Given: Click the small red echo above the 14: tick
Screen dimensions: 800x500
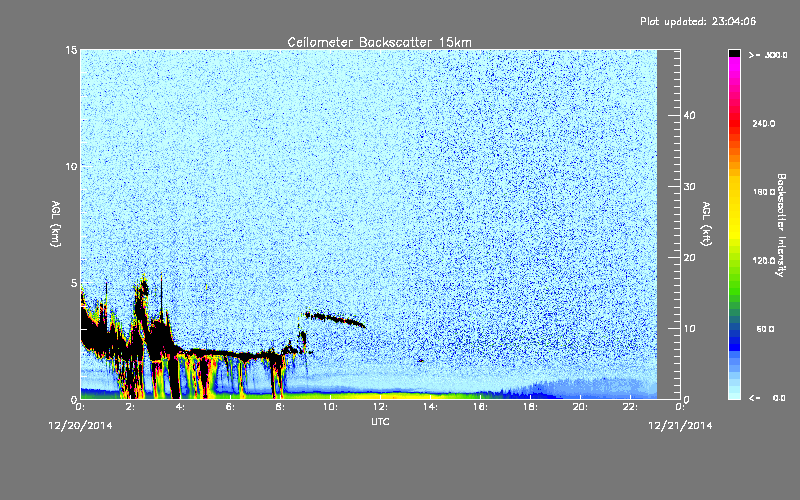Looking at the screenshot, I should click(x=420, y=361).
